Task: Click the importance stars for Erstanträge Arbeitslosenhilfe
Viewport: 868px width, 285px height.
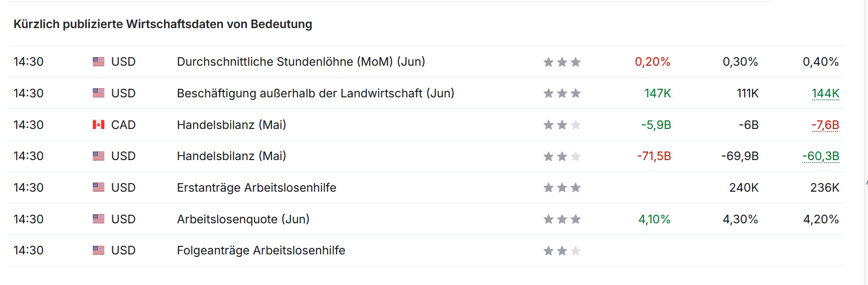Action: pos(562,188)
